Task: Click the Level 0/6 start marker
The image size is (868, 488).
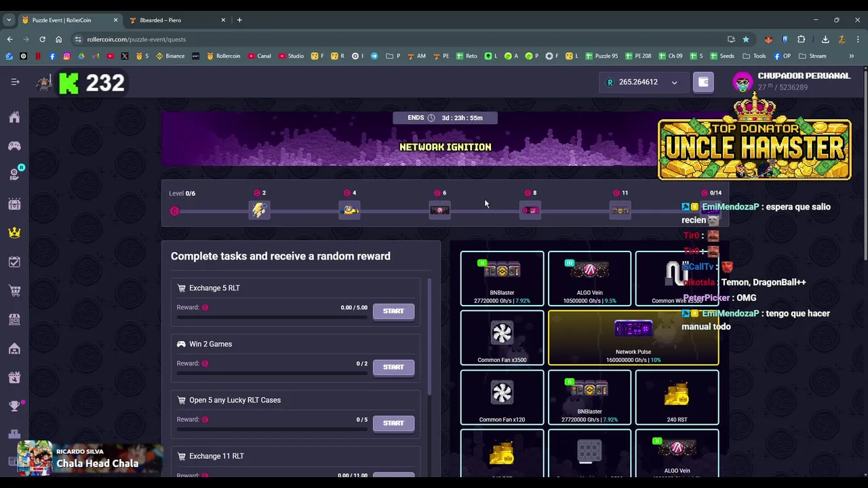Action: pyautogui.click(x=174, y=211)
